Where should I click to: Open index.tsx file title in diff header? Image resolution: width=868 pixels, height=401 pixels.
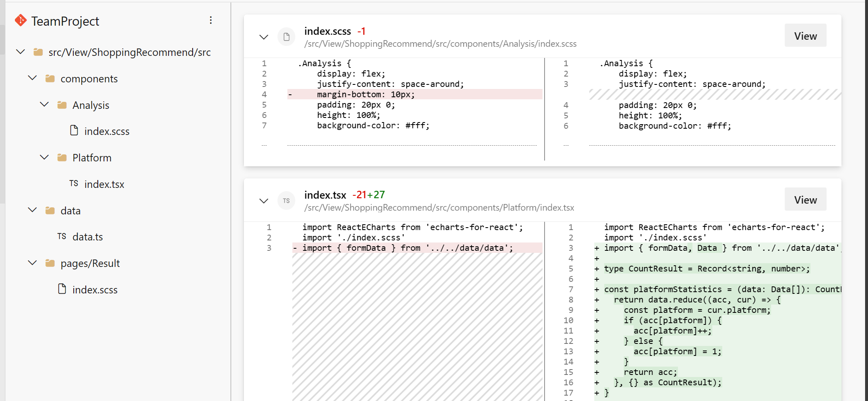click(325, 195)
